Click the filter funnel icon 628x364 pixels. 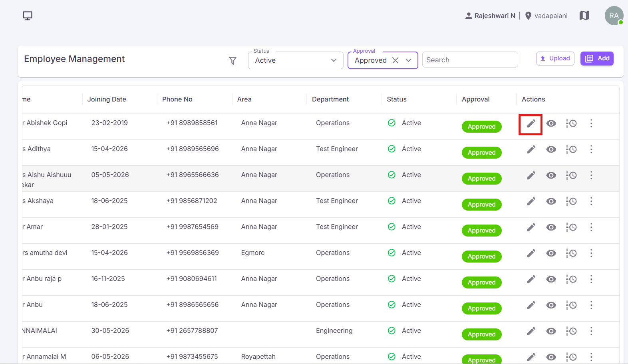click(233, 60)
